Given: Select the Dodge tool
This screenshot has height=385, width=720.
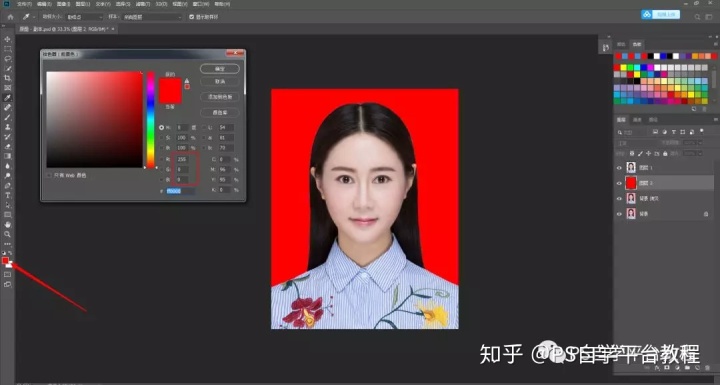Looking at the screenshot, I should tap(7, 176).
